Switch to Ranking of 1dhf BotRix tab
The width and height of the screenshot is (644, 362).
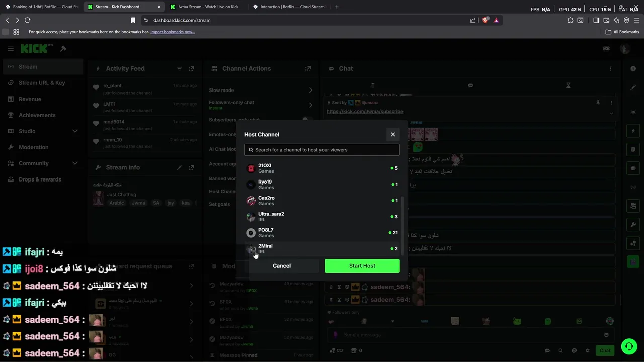[42, 7]
